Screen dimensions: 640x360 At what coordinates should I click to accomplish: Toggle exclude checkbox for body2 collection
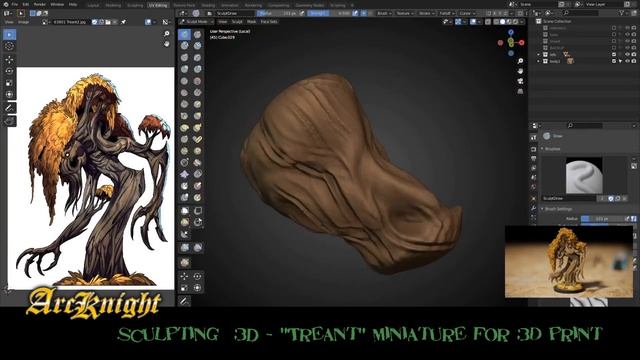(613, 61)
